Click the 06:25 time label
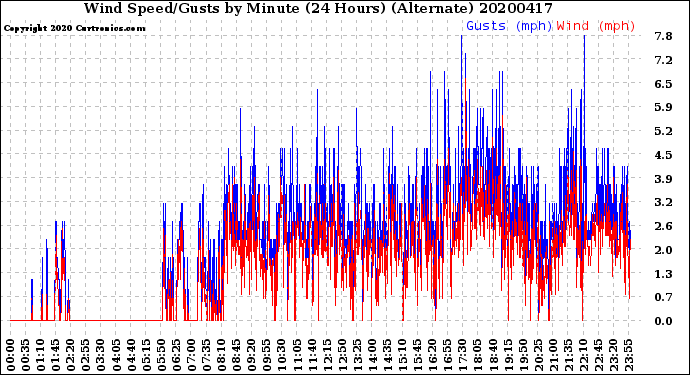 pos(176,355)
